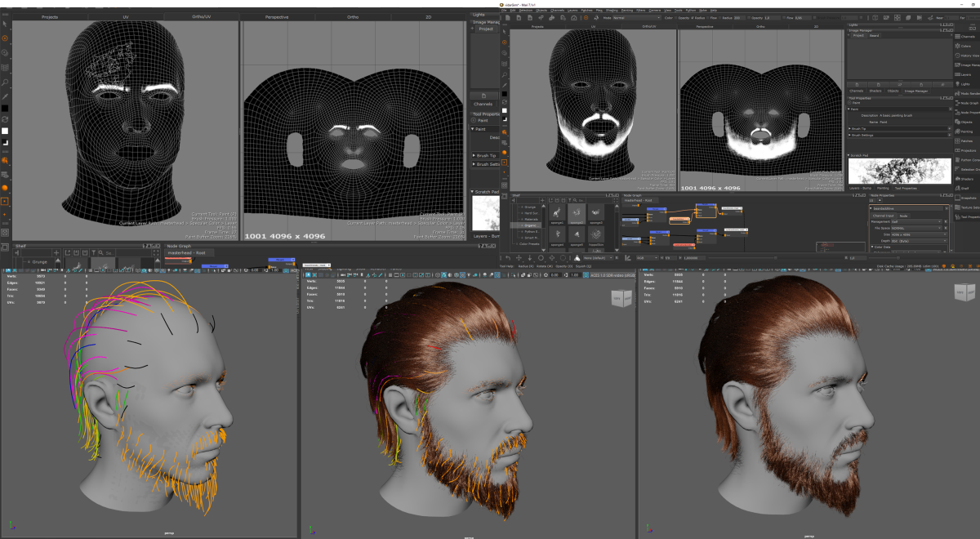The height and width of the screenshot is (539, 980).
Task: Open the Painting menu in Mari menu bar
Action: [626, 10]
